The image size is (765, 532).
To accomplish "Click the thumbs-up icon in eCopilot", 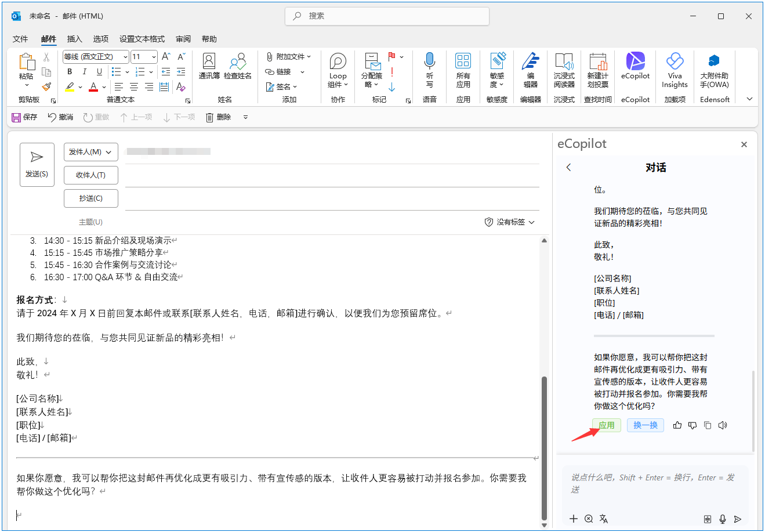I will coord(677,425).
